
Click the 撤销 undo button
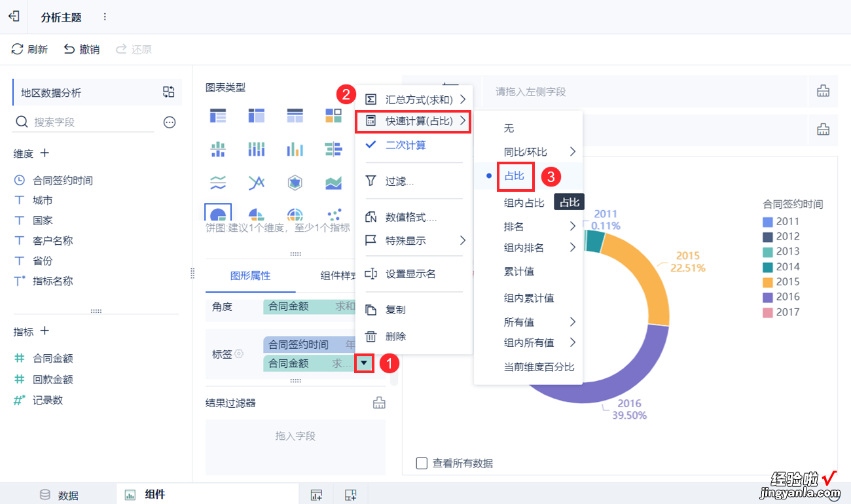pyautogui.click(x=82, y=49)
